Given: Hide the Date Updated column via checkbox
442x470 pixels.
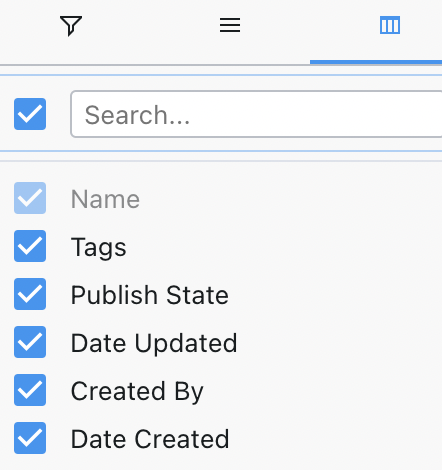Looking at the screenshot, I should click(30, 342).
